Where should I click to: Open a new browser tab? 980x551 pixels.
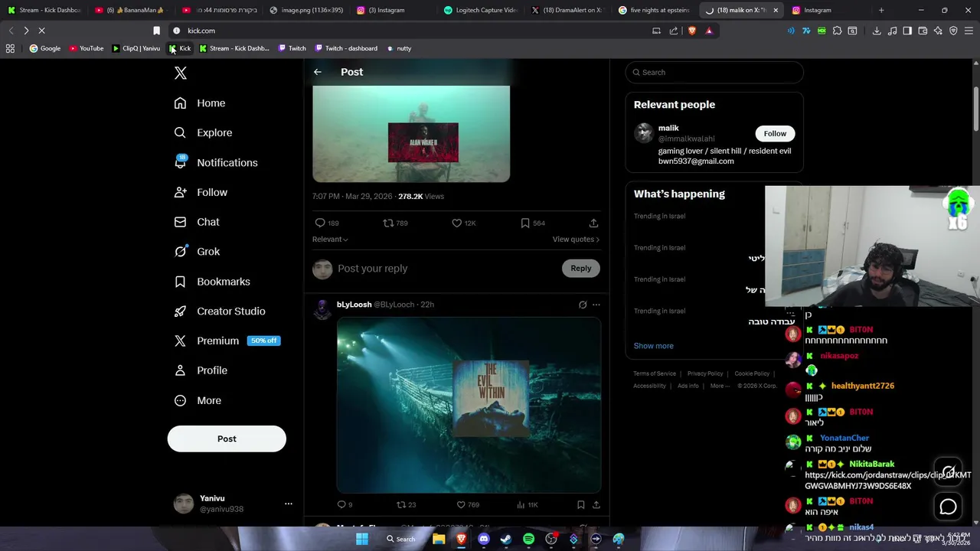[881, 10]
